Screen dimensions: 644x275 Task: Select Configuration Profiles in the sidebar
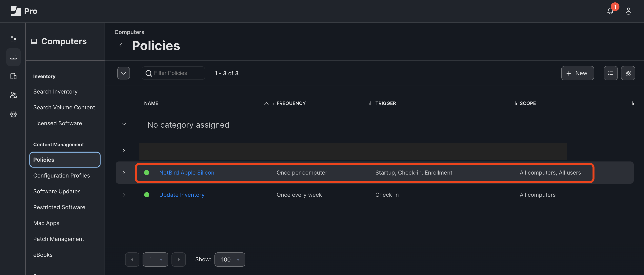coord(62,175)
